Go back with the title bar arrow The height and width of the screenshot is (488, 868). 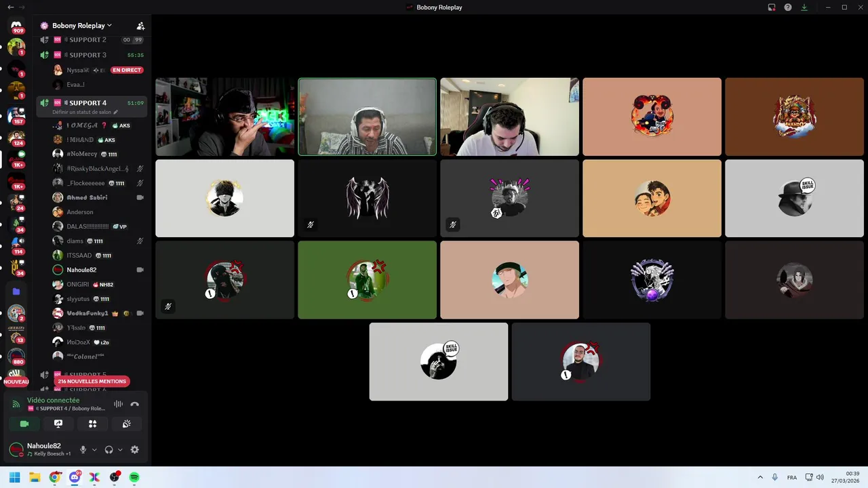[x=10, y=7]
